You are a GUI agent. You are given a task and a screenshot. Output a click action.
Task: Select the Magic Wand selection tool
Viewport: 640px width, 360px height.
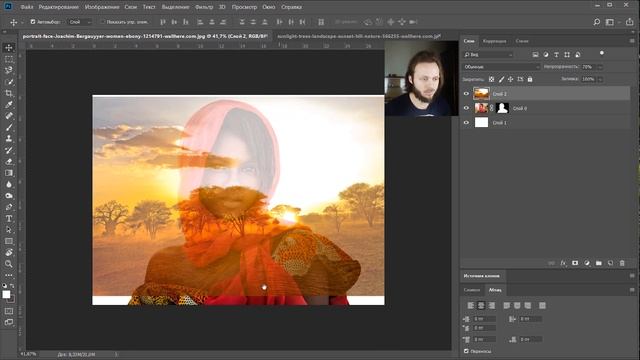click(x=9, y=82)
